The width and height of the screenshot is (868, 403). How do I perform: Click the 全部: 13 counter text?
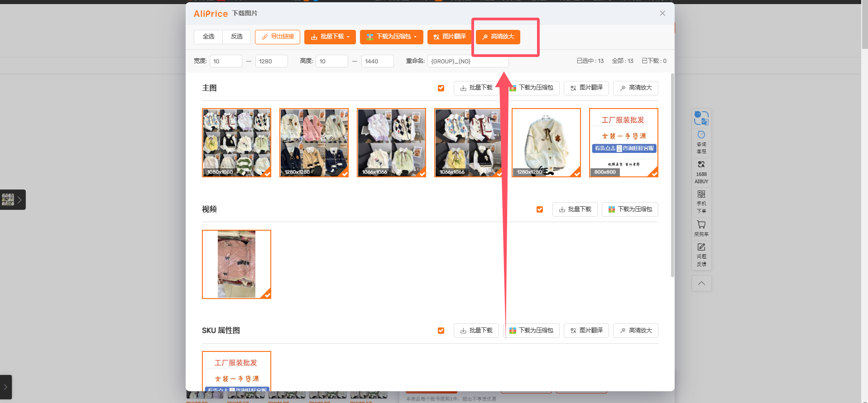pos(623,61)
